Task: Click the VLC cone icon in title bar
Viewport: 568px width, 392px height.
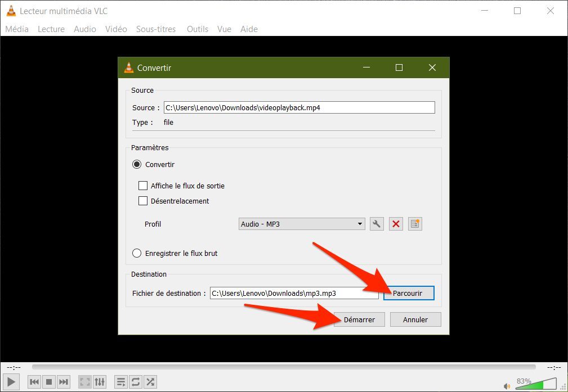Action: [11, 11]
